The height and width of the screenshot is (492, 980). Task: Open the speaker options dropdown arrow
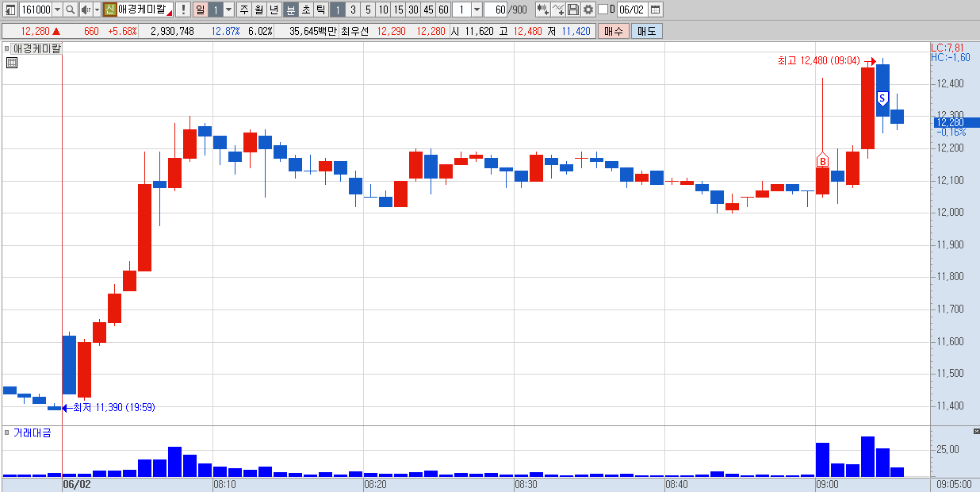[x=97, y=10]
